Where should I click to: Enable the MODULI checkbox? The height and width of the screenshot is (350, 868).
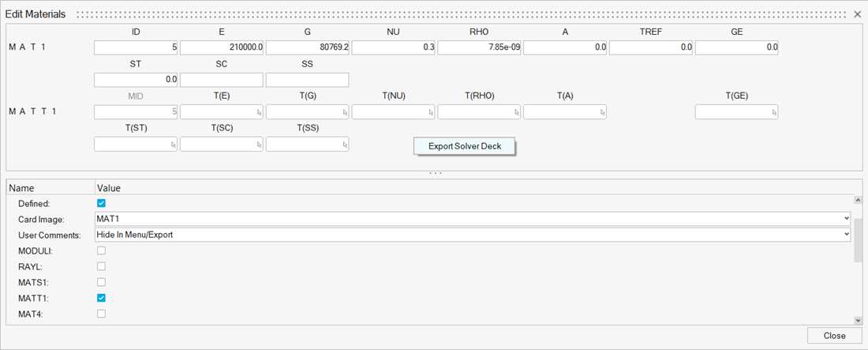pos(101,250)
